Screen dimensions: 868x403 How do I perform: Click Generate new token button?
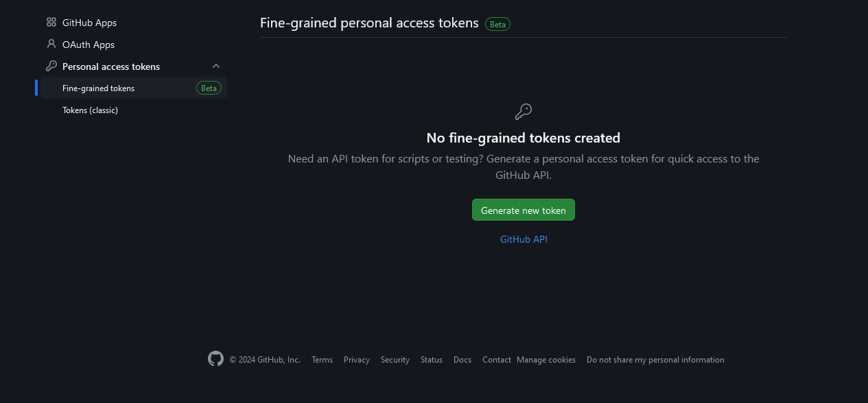(524, 210)
